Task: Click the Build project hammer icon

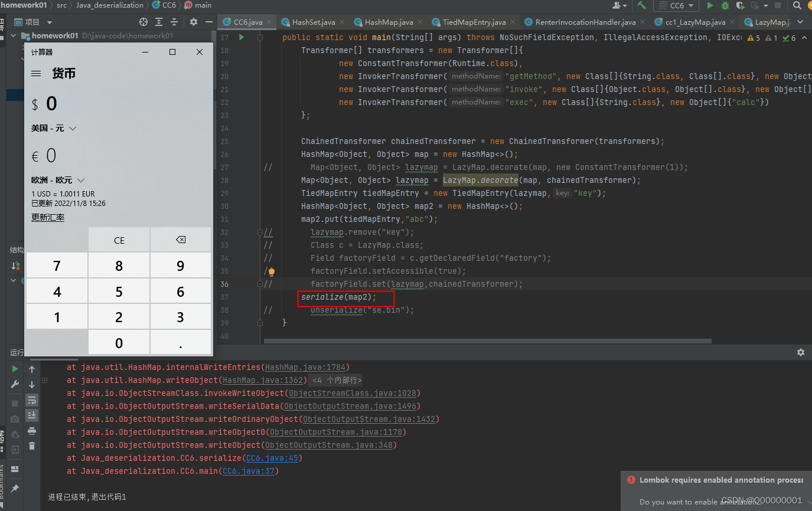Action: pyautogui.click(x=641, y=5)
